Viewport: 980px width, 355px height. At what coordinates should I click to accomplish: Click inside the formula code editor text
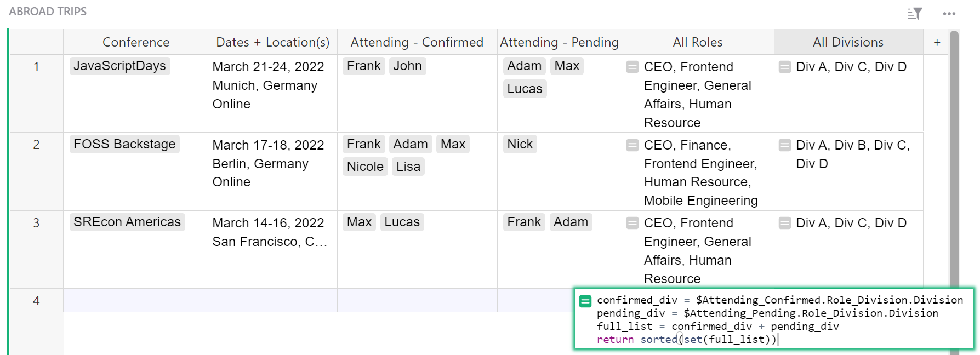(x=767, y=320)
